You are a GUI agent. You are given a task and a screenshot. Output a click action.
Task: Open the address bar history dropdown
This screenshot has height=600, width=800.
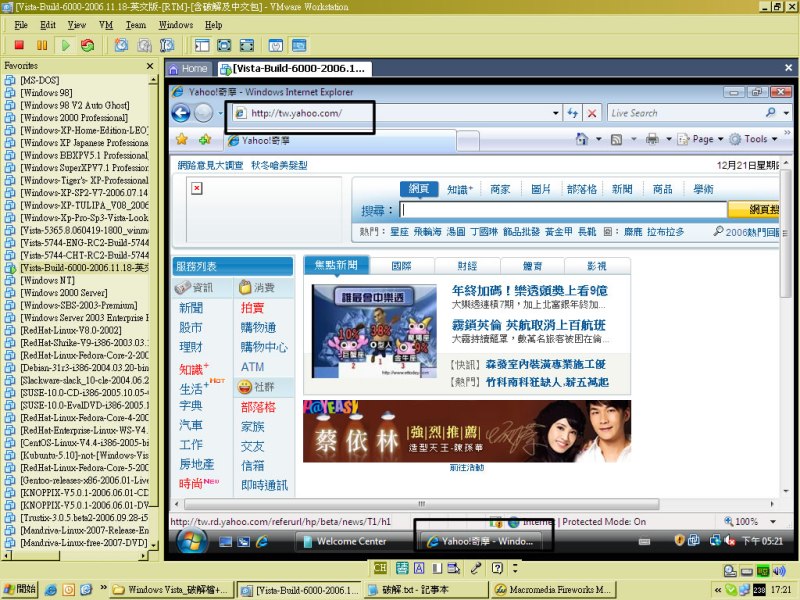point(556,113)
